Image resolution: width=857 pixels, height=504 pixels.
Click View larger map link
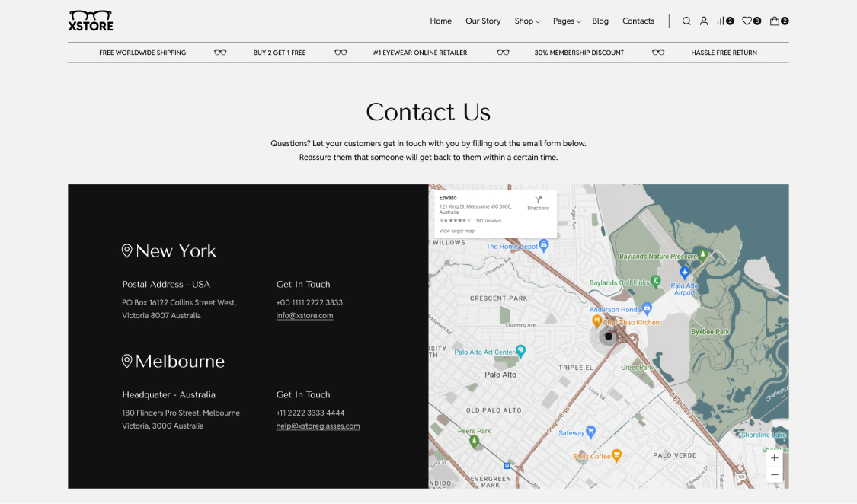click(x=457, y=231)
